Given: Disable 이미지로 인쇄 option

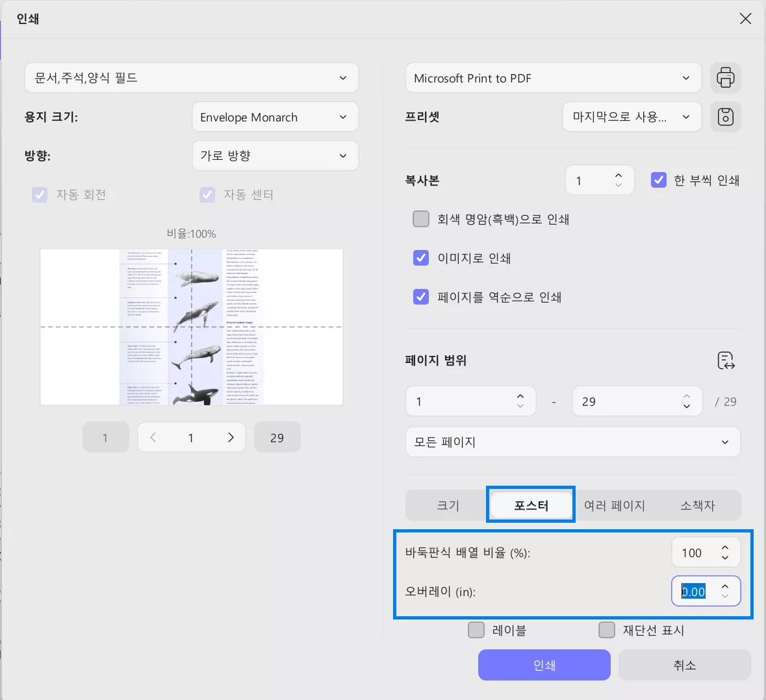Looking at the screenshot, I should tap(421, 258).
